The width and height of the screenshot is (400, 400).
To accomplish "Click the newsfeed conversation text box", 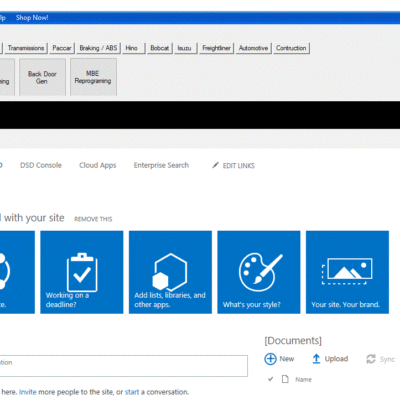I will pyautogui.click(x=124, y=366).
